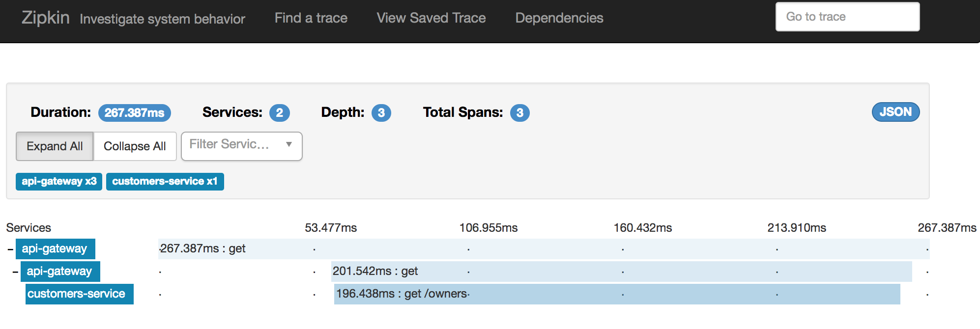The image size is (980, 329).
Task: Click the Go to trace input field
Action: point(847,17)
